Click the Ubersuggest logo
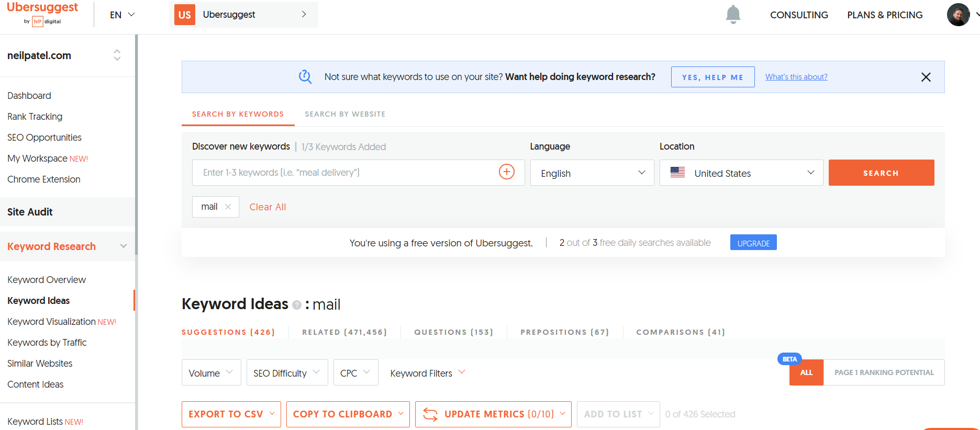Image resolution: width=980 pixels, height=430 pixels. click(x=42, y=14)
